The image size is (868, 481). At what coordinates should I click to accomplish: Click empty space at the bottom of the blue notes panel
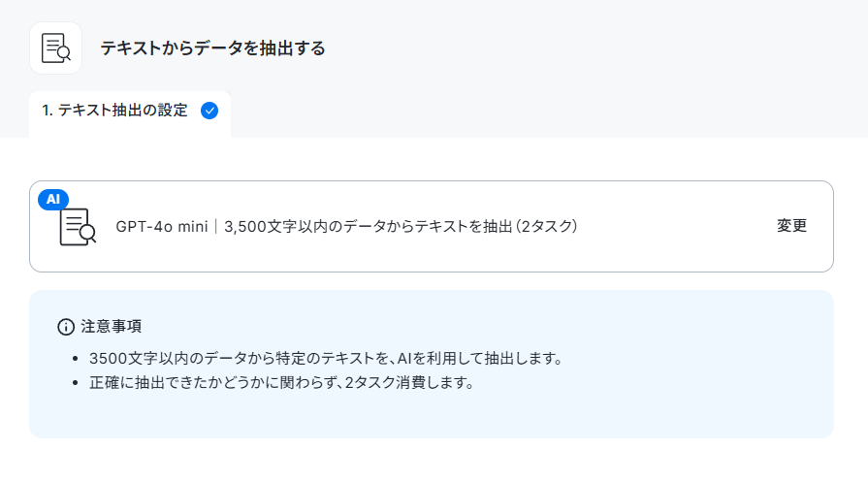[x=432, y=418]
